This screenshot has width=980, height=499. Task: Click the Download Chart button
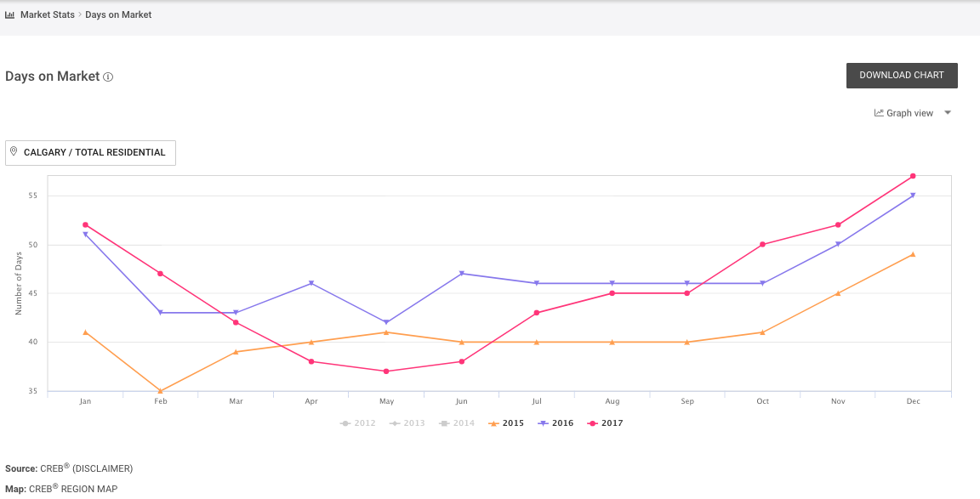tap(902, 76)
